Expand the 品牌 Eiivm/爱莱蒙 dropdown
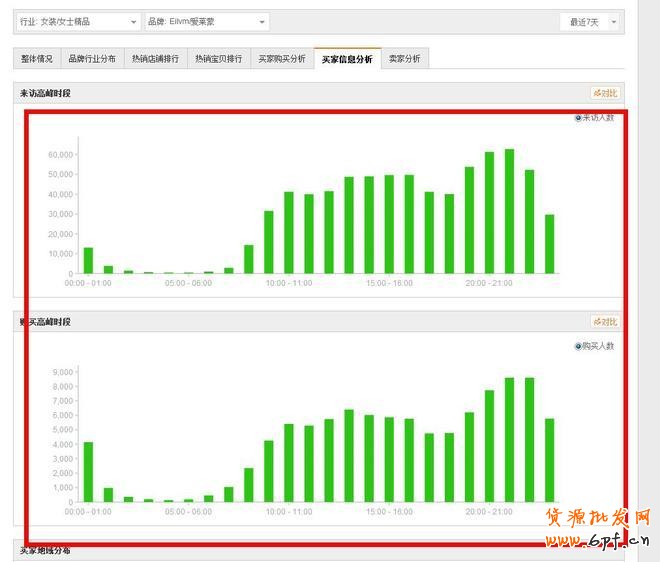The height and width of the screenshot is (562, 660). [207, 22]
